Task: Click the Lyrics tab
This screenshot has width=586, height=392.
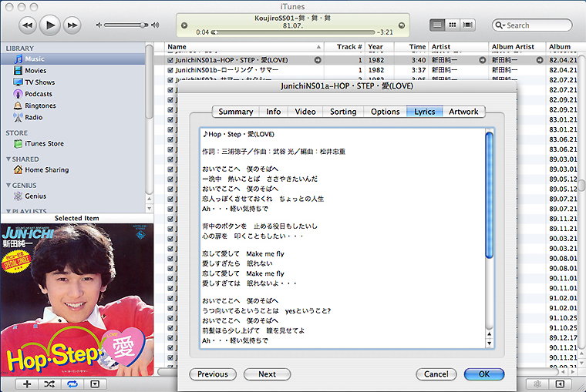Action: point(425,112)
